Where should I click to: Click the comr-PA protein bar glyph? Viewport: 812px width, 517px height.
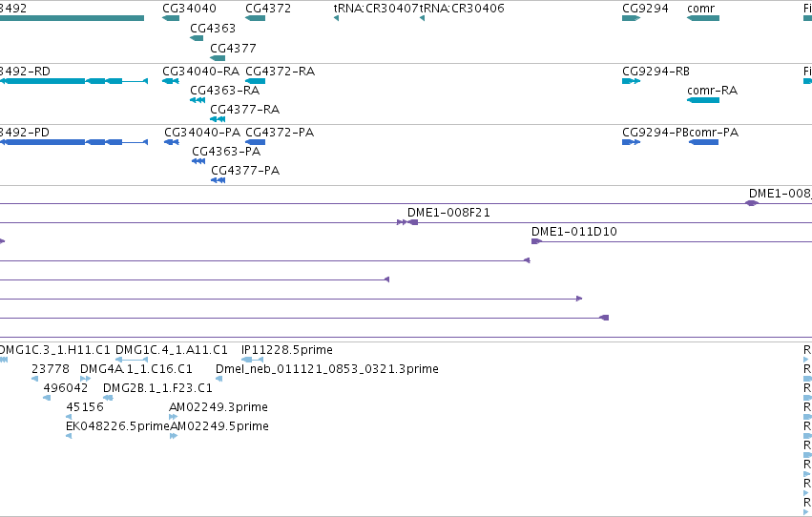tap(704, 142)
